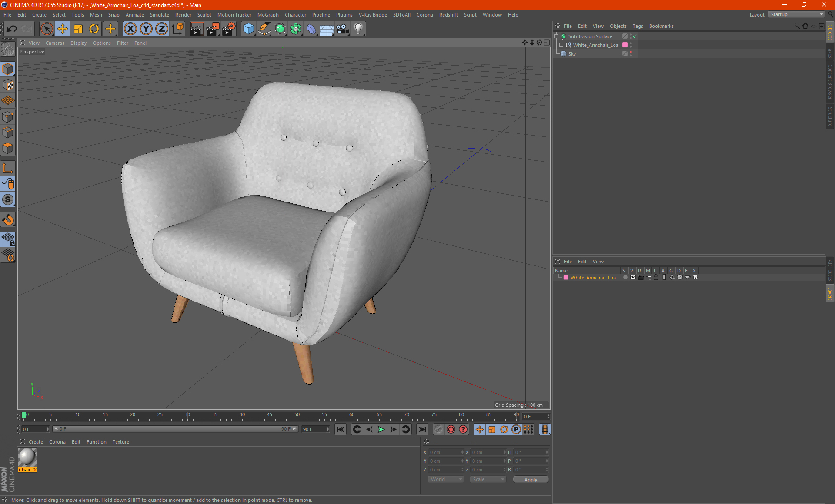
Task: Click the Spline Pen tool icon
Action: point(264,29)
